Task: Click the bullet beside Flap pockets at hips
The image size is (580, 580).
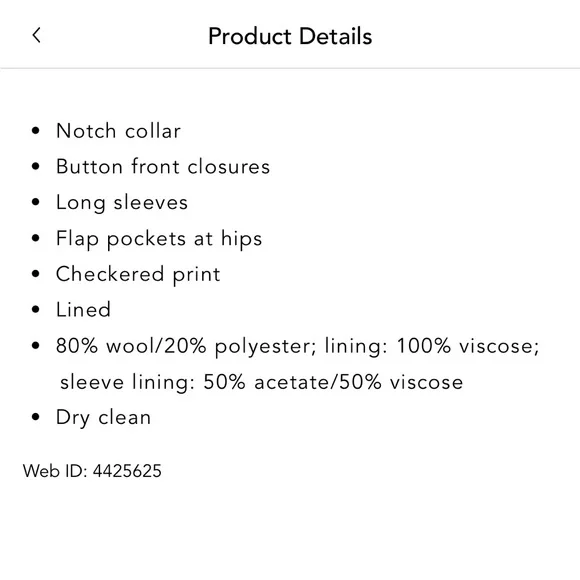Action: 36,238
